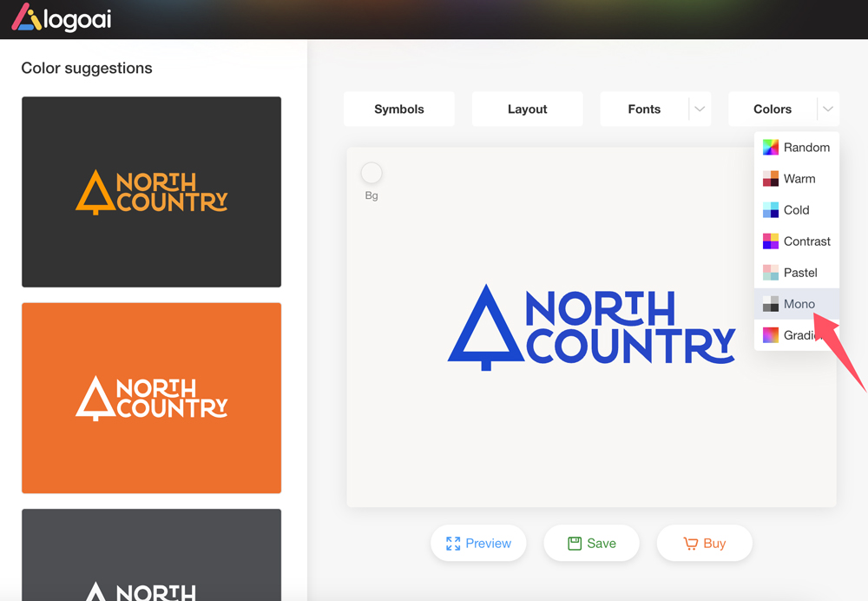Screen dimensions: 868x601
Task: Expand the Fonts dropdown arrow
Action: click(700, 109)
